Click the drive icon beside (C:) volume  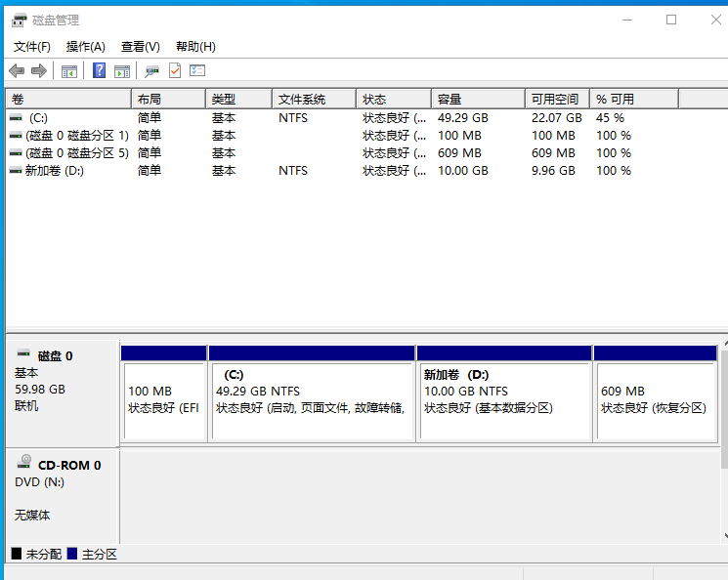16,118
